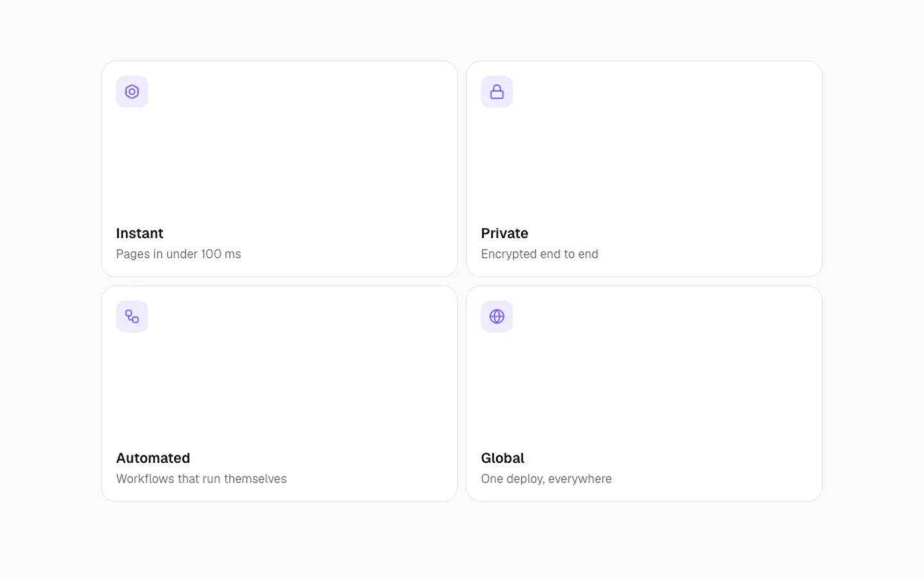Click the "Private" heading
This screenshot has width=924, height=578.
[504, 233]
